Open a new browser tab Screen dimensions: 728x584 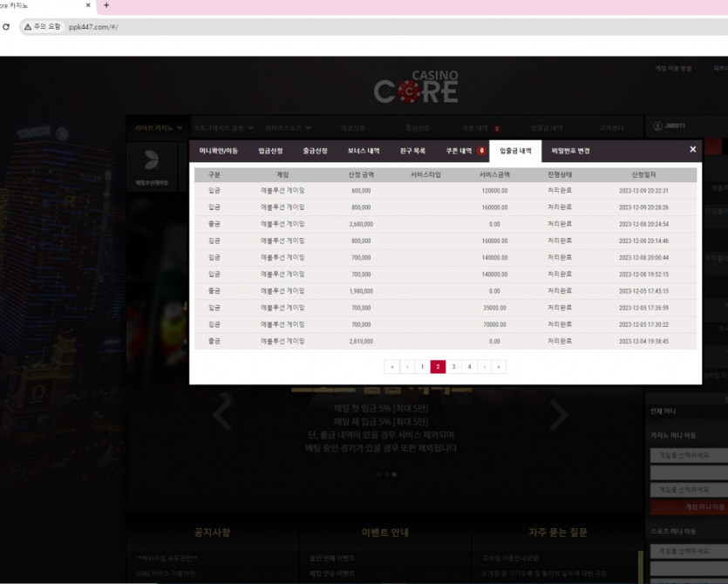click(x=106, y=5)
